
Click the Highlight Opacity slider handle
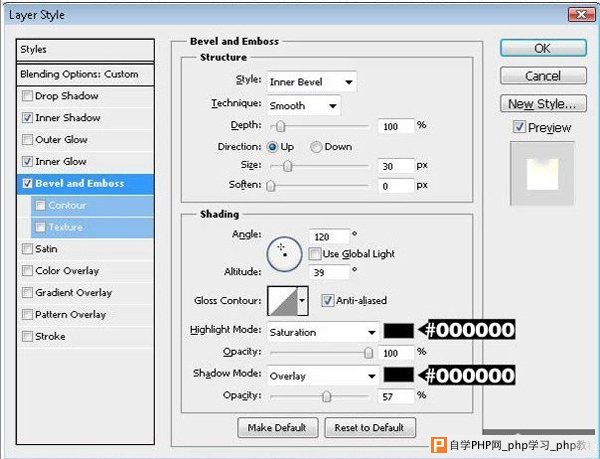tap(368, 352)
